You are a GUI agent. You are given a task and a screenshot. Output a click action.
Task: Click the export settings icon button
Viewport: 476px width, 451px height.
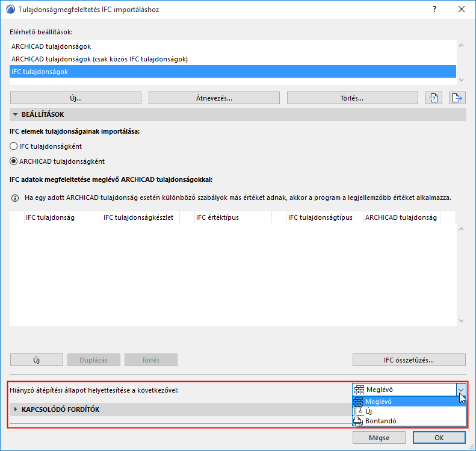tap(457, 98)
